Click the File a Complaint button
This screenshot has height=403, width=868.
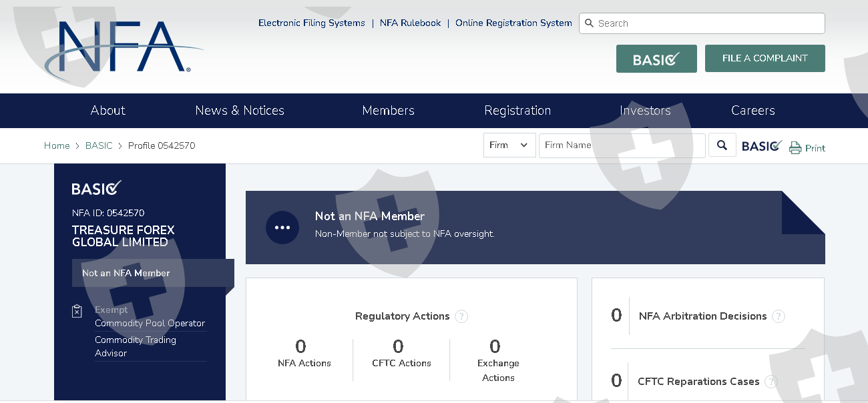(x=765, y=59)
